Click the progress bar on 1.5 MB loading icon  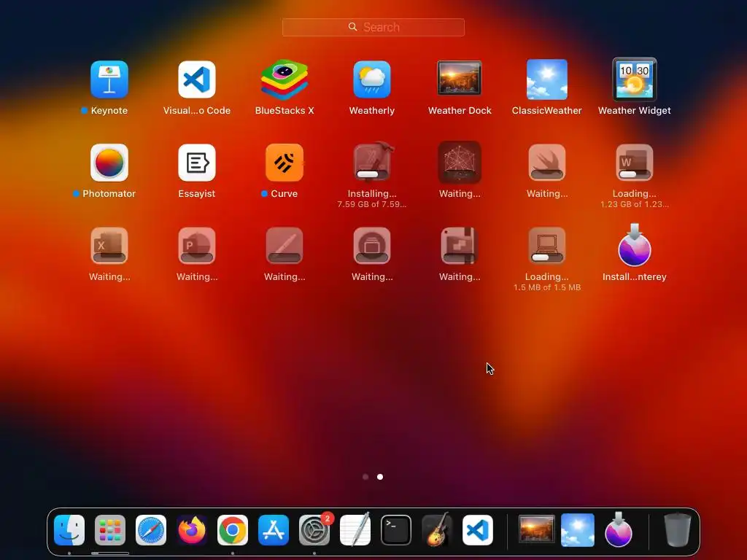pos(547,257)
